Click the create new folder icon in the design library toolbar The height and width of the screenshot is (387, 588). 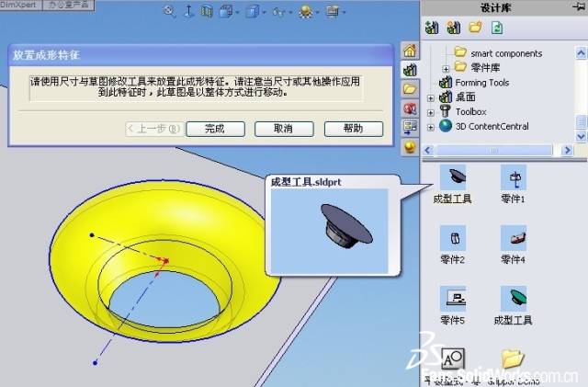(x=476, y=28)
